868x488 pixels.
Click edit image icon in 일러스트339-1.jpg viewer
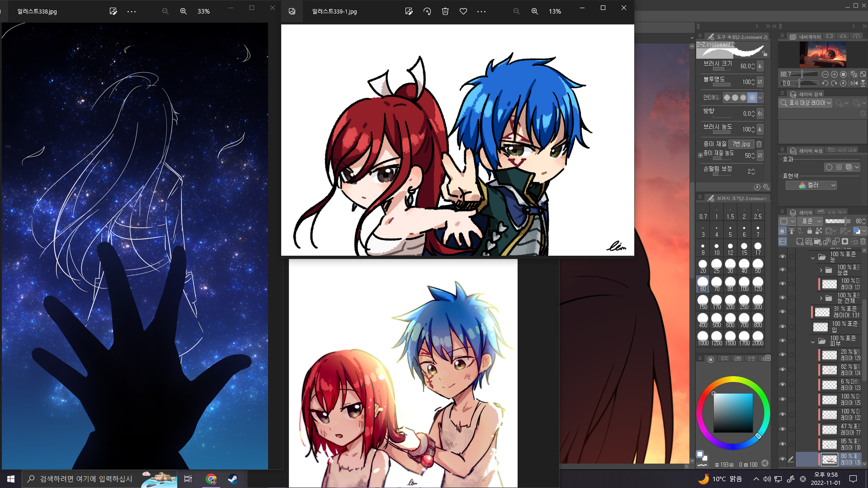pyautogui.click(x=409, y=11)
